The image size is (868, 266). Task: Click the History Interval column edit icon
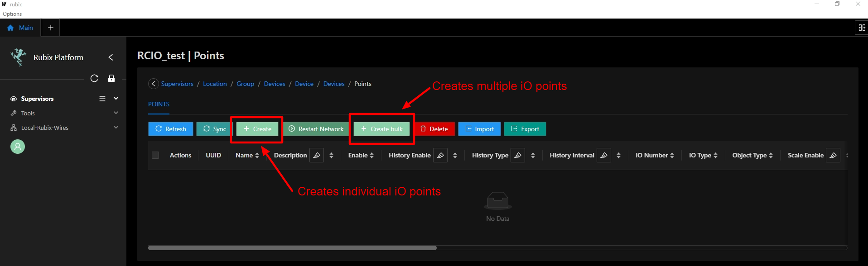tap(604, 155)
